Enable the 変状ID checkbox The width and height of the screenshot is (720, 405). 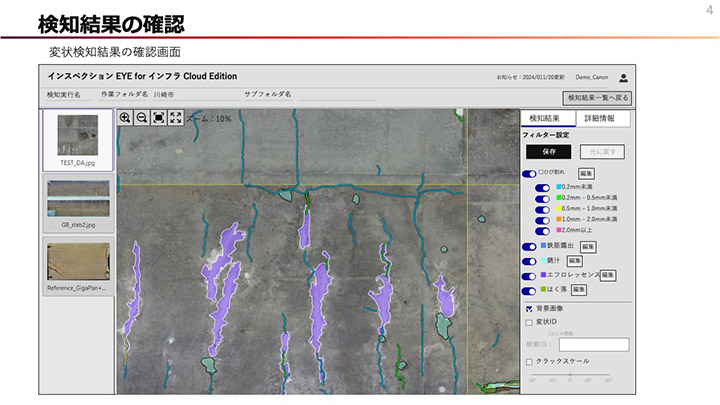point(529,323)
